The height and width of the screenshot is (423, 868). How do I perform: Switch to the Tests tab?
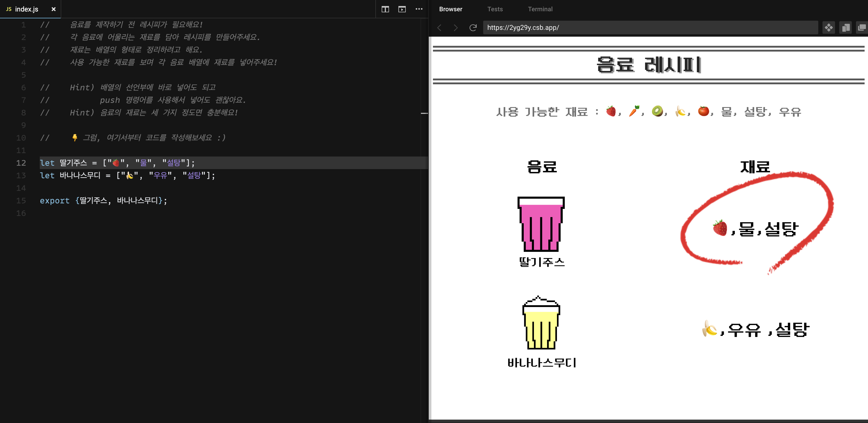[495, 9]
